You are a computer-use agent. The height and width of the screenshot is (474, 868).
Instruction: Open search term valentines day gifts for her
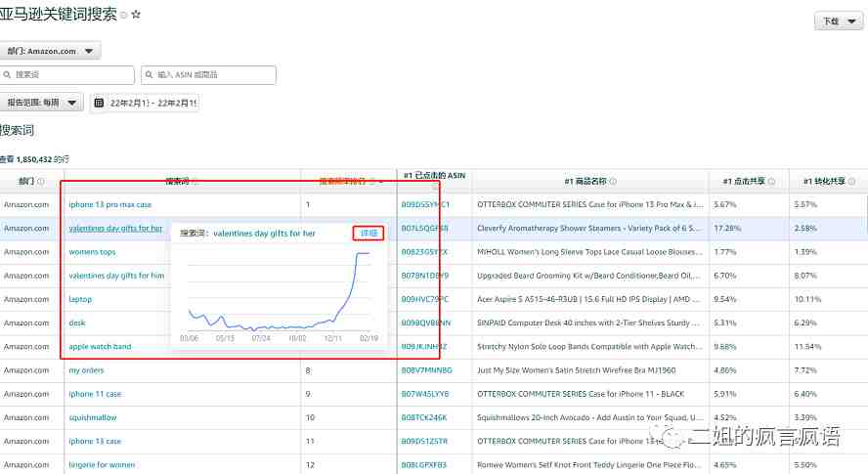pos(115,228)
